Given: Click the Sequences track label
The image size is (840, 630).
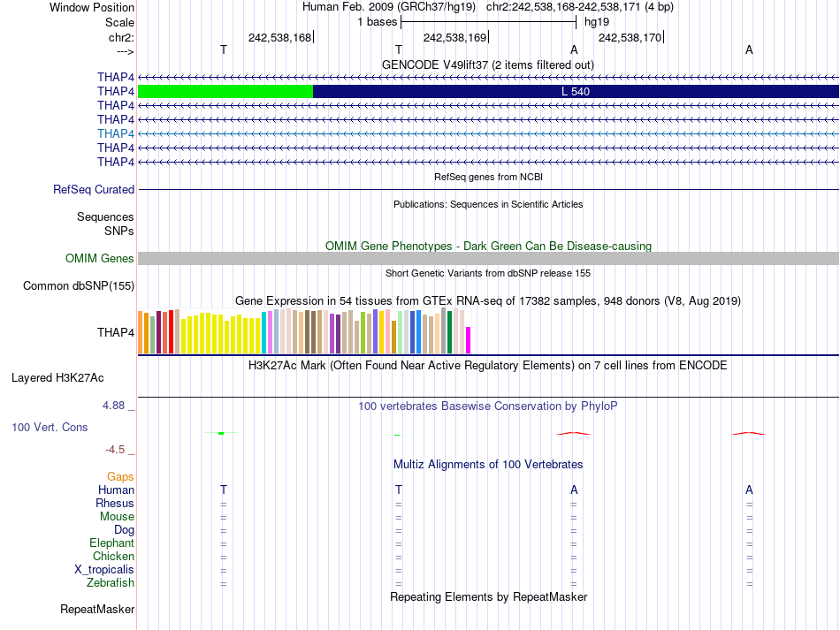Looking at the screenshot, I should click(105, 216).
